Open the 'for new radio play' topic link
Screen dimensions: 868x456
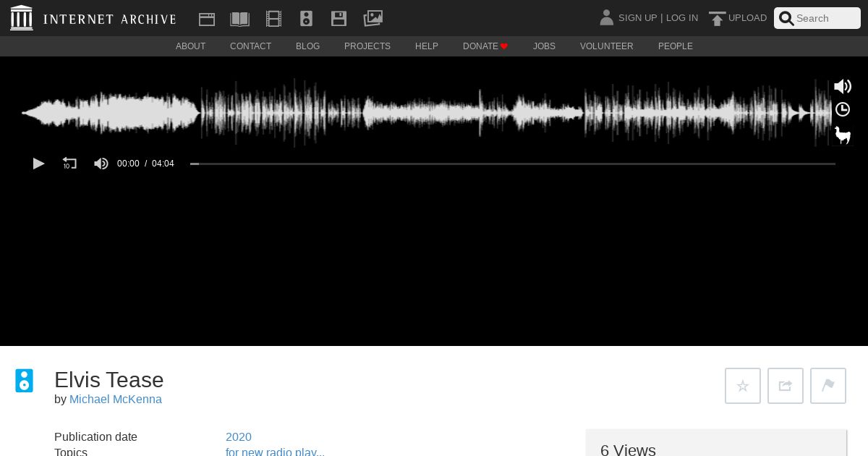275,452
